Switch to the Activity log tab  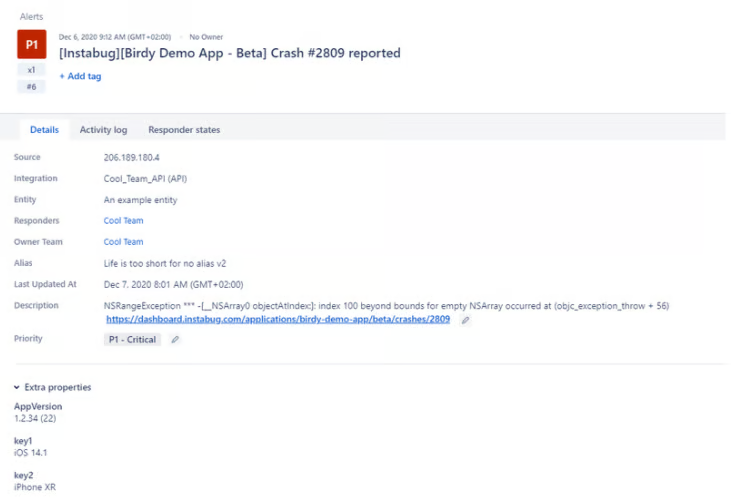[103, 130]
